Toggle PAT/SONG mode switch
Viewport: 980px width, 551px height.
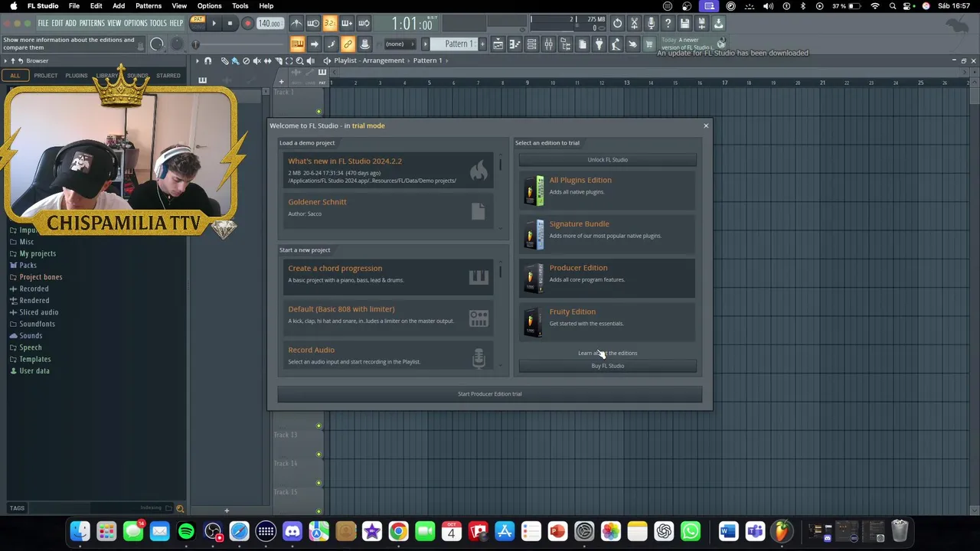pyautogui.click(x=198, y=23)
